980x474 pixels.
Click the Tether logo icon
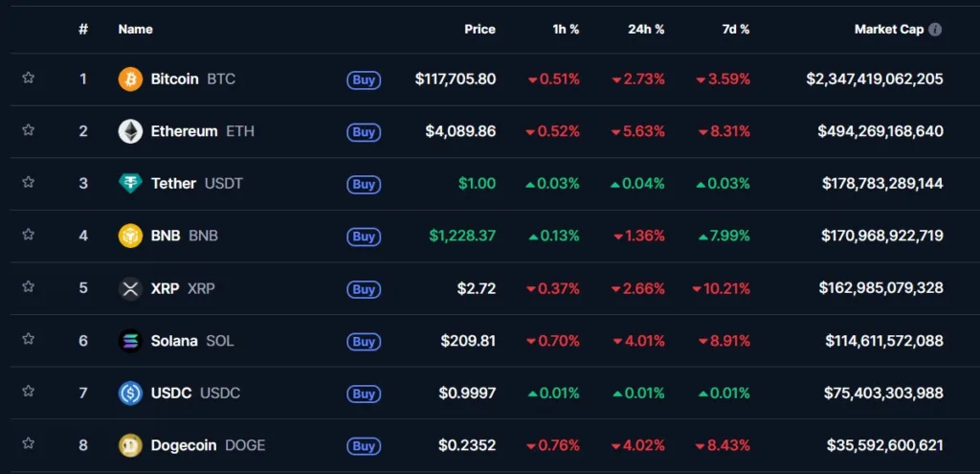130,184
